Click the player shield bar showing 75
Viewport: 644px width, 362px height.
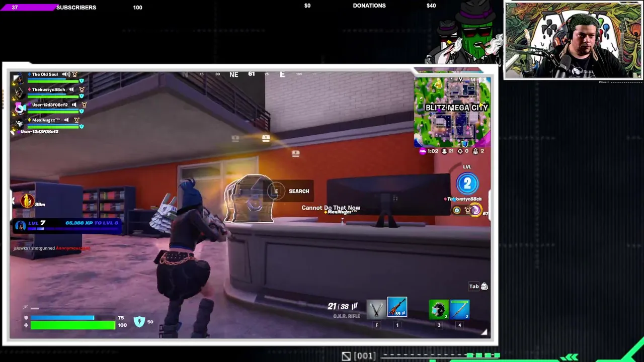tap(72, 318)
